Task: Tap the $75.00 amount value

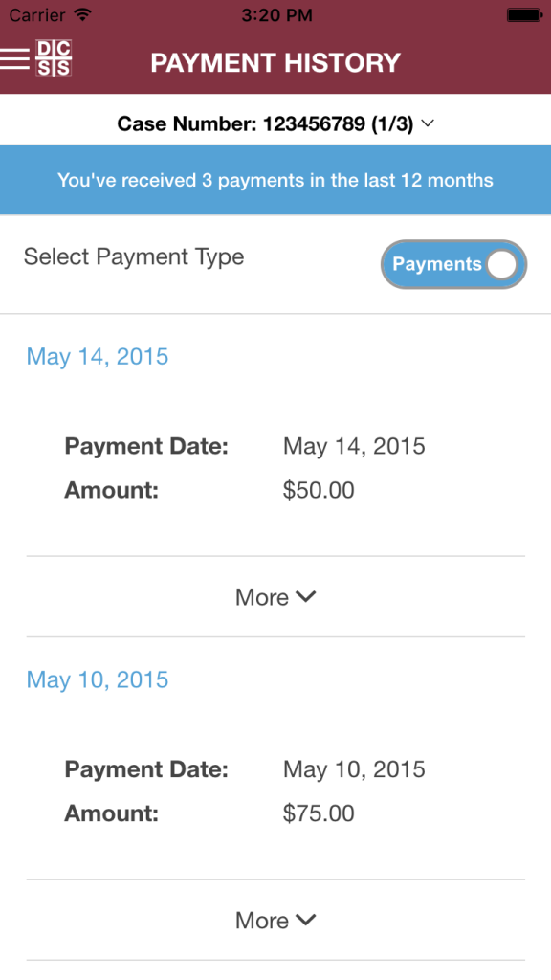Action: [x=319, y=813]
